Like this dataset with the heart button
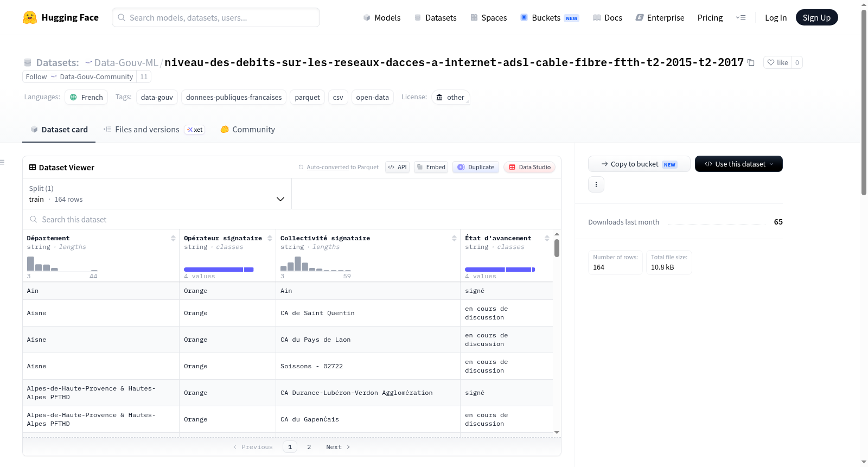The height and width of the screenshot is (467, 868). coord(777,62)
